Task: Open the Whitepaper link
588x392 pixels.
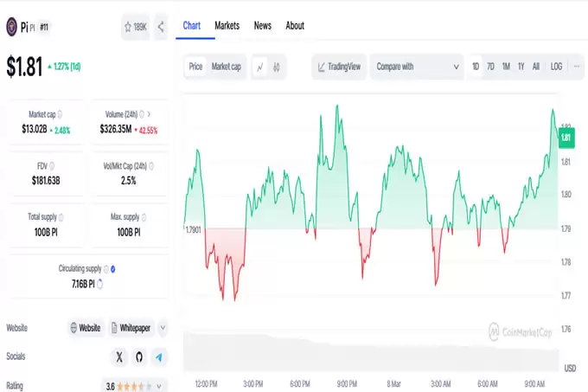Action: 131,328
